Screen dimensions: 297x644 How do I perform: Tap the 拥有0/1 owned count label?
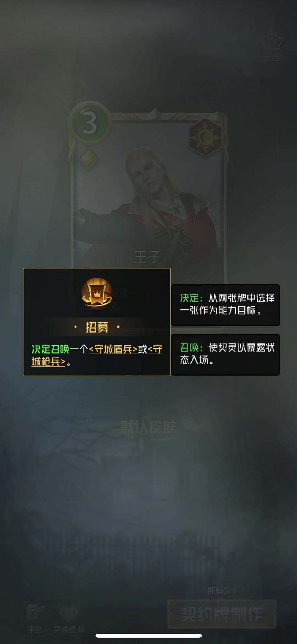(x=221, y=591)
